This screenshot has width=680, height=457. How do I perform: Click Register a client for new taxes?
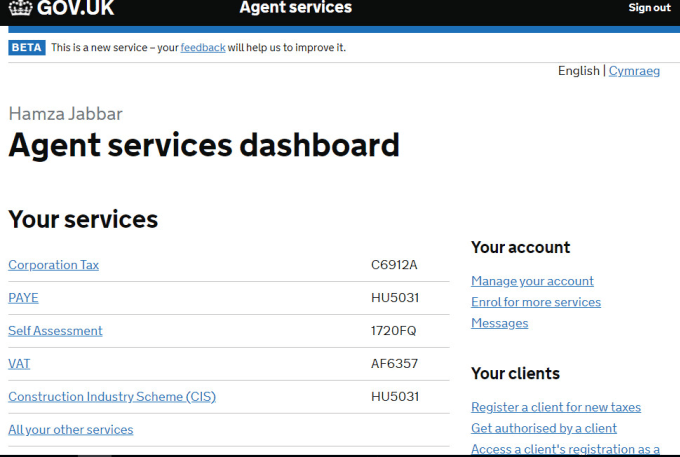(556, 407)
